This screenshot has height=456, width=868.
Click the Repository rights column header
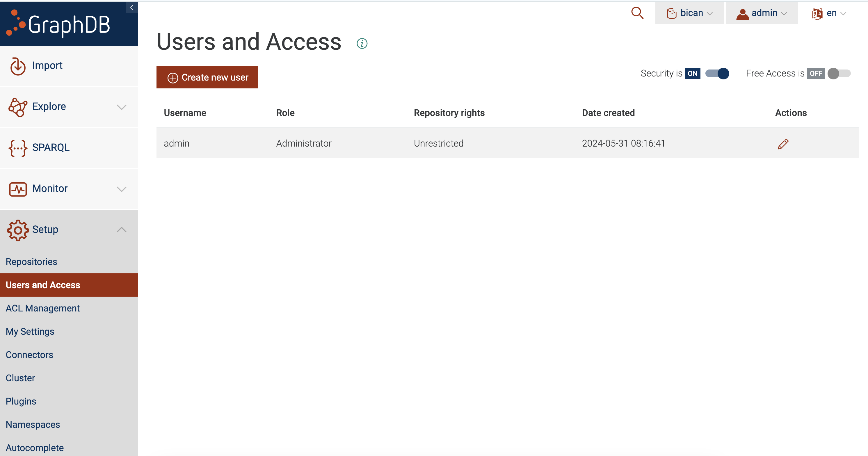pyautogui.click(x=449, y=113)
